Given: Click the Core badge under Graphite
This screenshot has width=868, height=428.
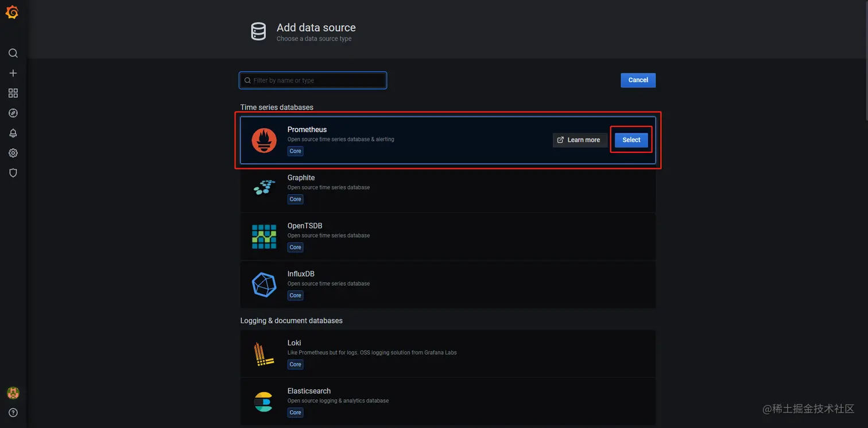Looking at the screenshot, I should [x=295, y=199].
